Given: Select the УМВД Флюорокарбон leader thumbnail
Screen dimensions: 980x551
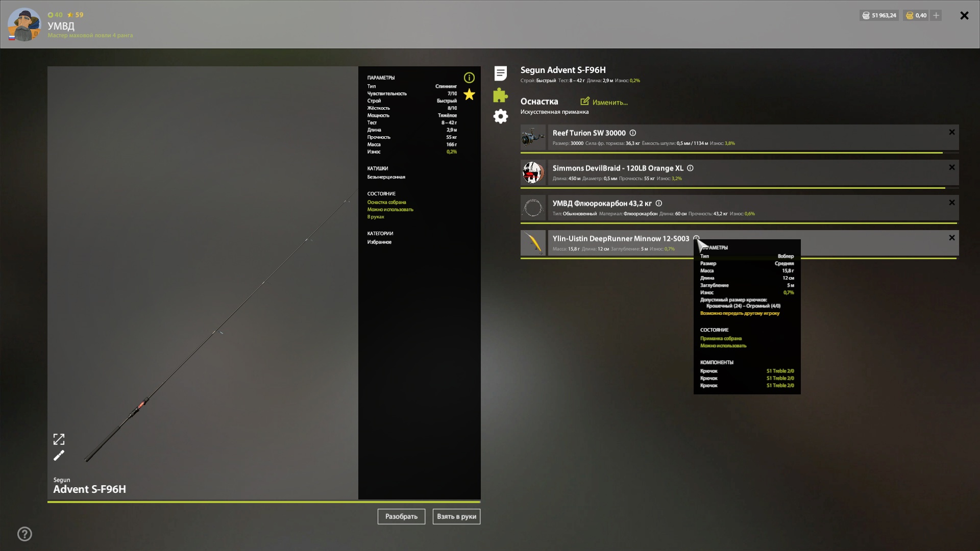Looking at the screenshot, I should coord(533,208).
